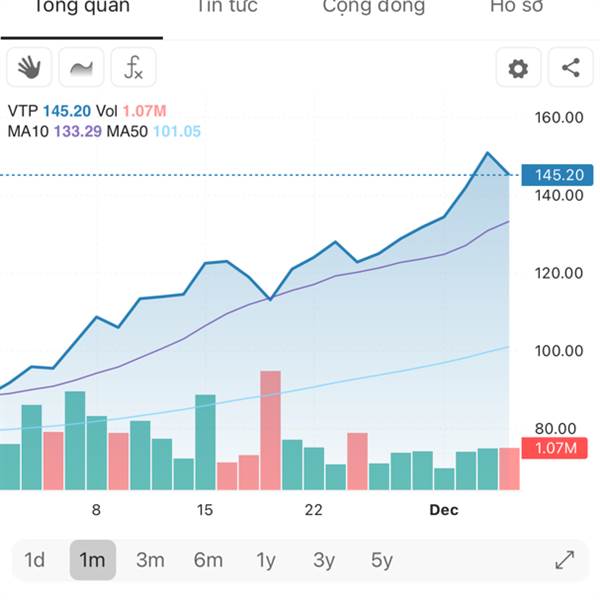Choose the 3y time range
This screenshot has width=600, height=600.
pos(324,560)
